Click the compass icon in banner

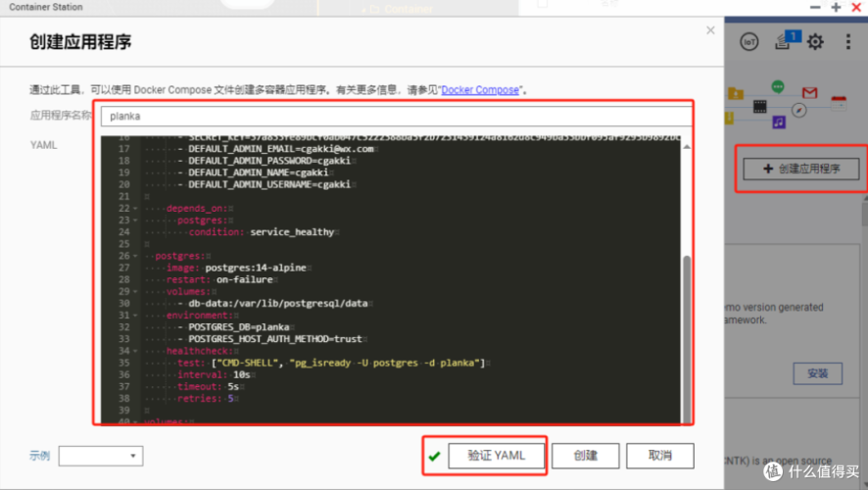[798, 110]
